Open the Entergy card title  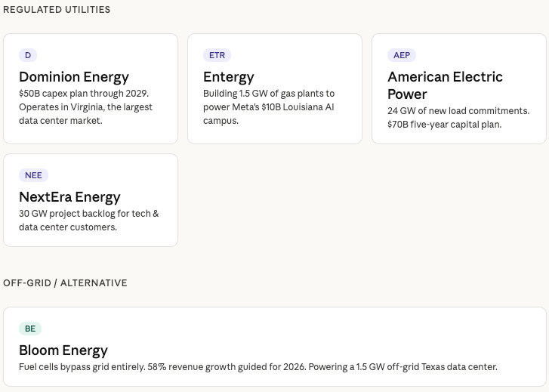click(x=229, y=77)
